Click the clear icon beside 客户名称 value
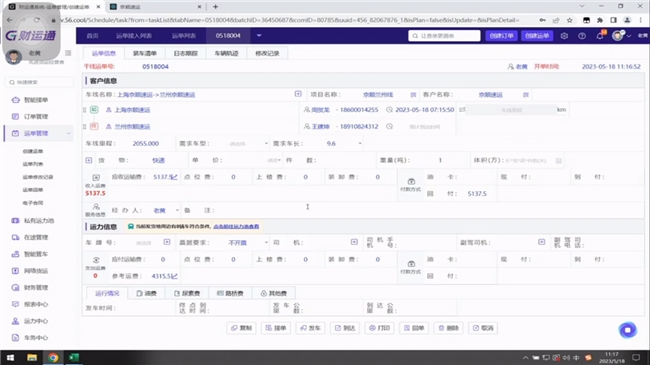This screenshot has width=650, height=365. [526, 95]
